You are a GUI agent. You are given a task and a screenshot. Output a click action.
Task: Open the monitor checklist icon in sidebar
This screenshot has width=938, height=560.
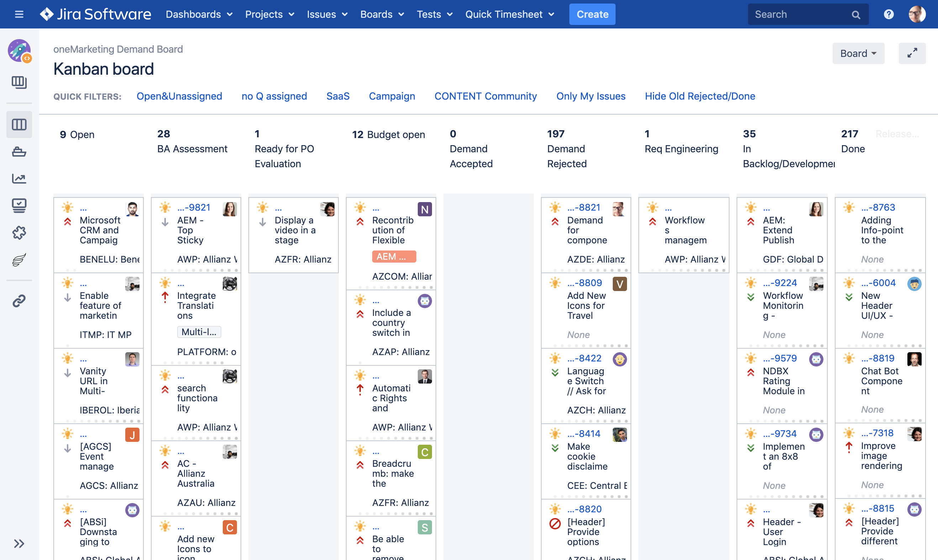(x=19, y=206)
